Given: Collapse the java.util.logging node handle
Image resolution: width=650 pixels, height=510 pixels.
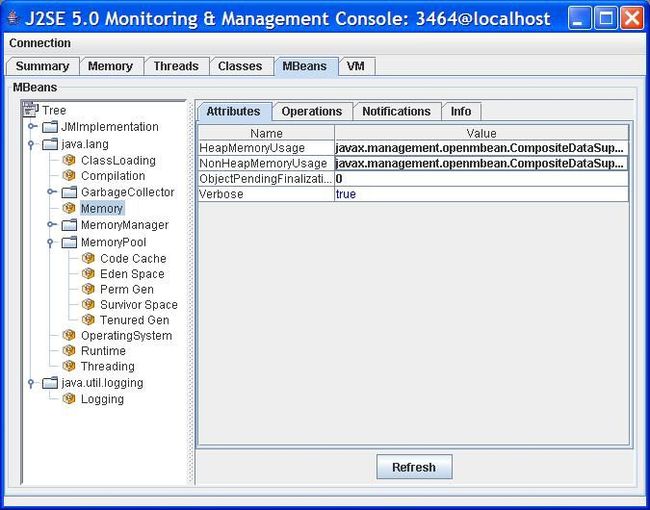Looking at the screenshot, I should pyautogui.click(x=31, y=383).
